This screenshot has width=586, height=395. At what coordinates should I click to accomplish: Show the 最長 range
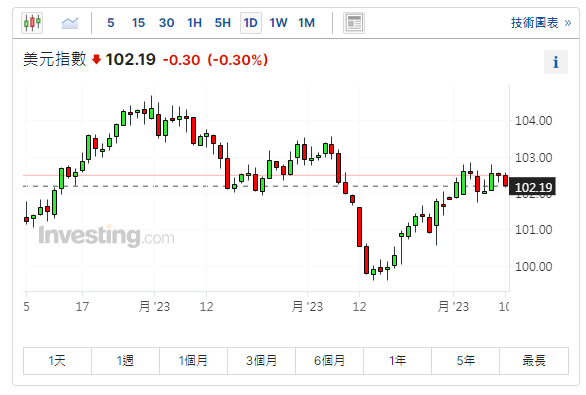(x=534, y=361)
